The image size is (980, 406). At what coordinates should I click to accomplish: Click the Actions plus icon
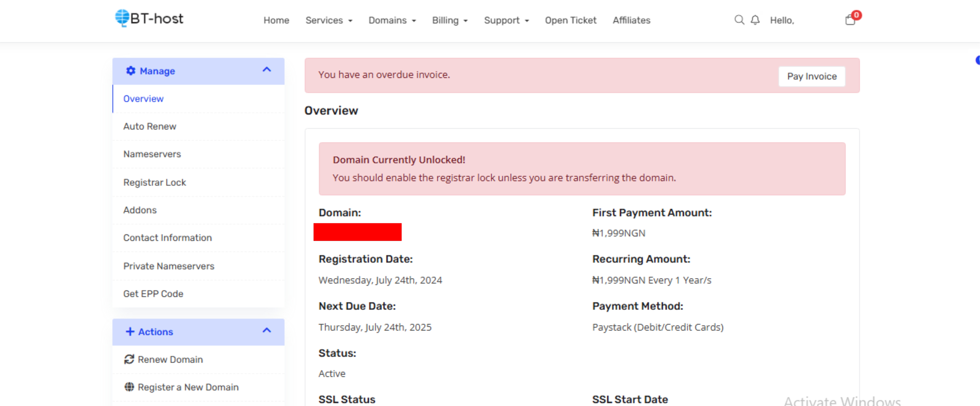[x=130, y=332]
